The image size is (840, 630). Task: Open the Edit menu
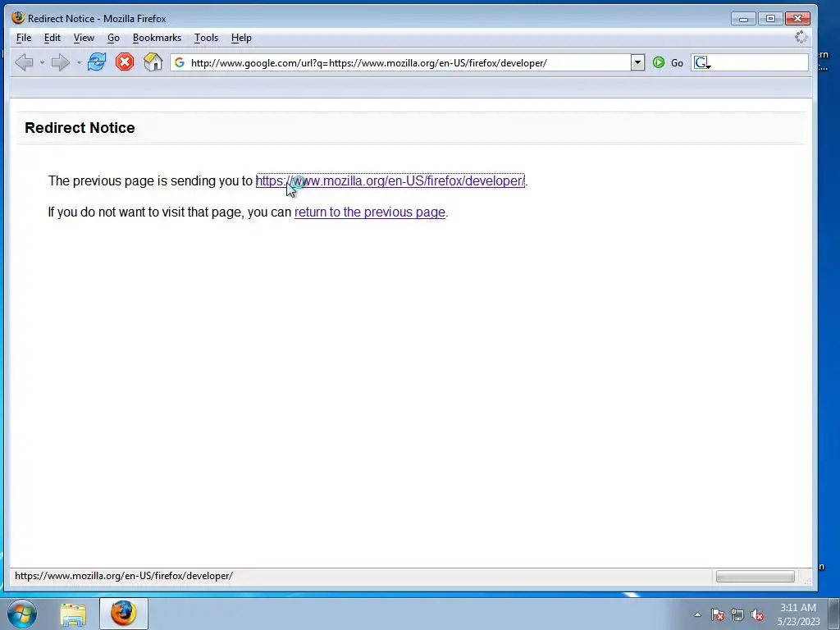click(x=52, y=38)
